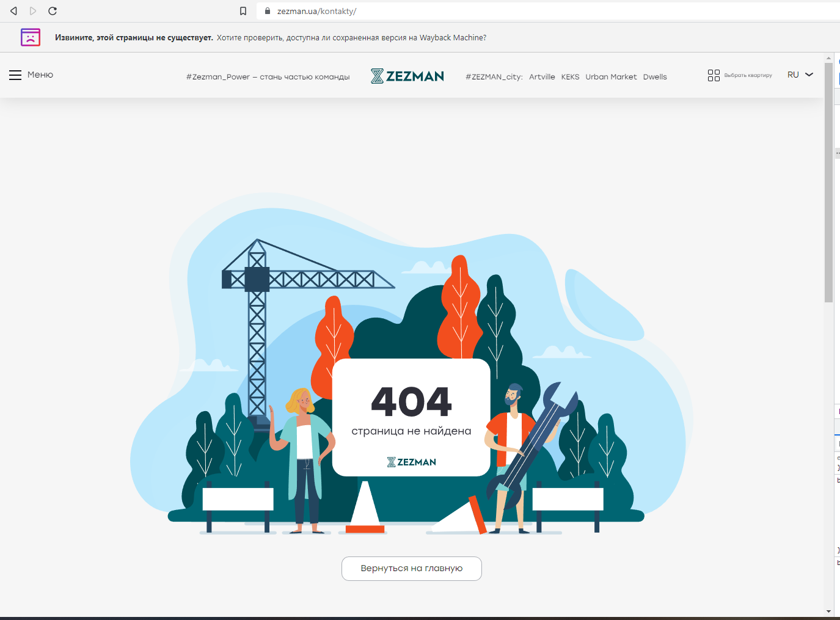Bookmark this page with the bookmark icon
The width and height of the screenshot is (840, 620).
point(243,11)
